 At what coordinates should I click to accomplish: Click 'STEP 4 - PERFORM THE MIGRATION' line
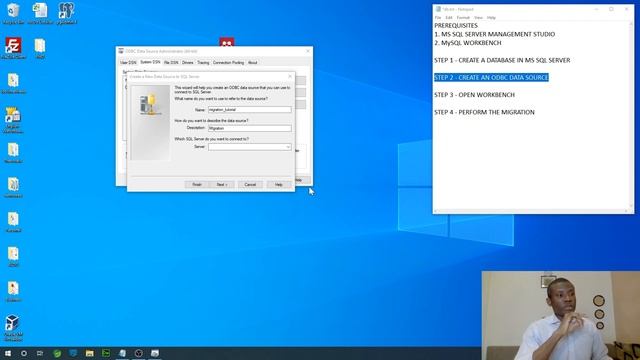coord(484,112)
